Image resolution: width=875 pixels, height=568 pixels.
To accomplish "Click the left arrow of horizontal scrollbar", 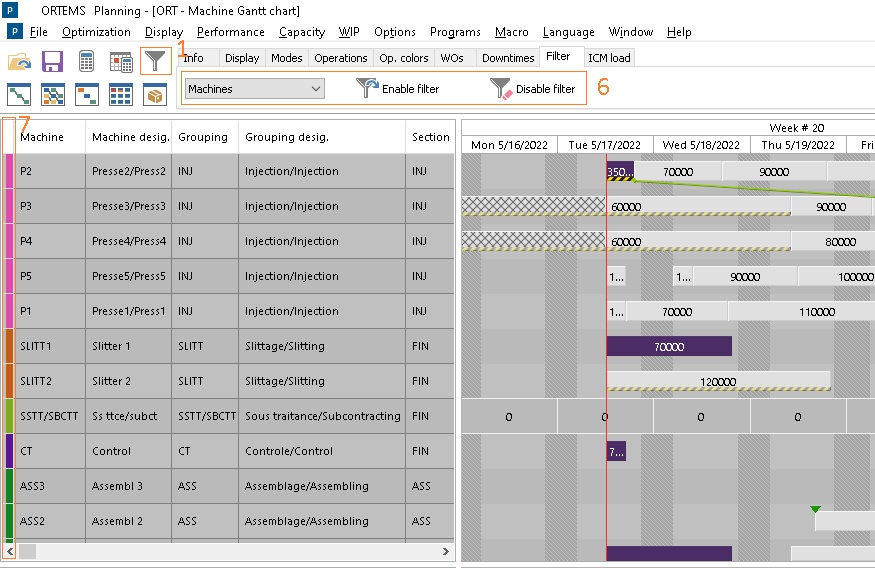I will click(9, 551).
